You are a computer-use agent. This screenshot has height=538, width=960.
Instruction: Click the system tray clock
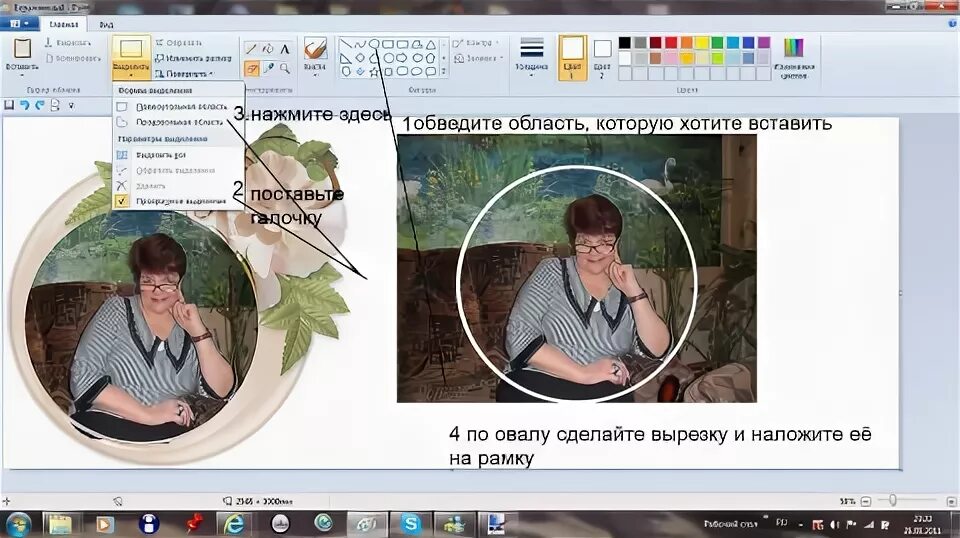click(923, 525)
